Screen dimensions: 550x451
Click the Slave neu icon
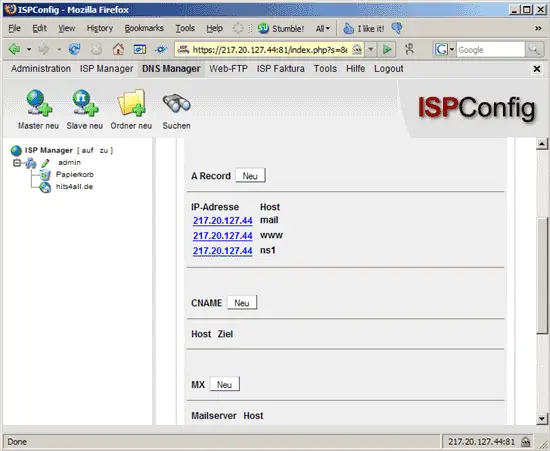pos(85,109)
